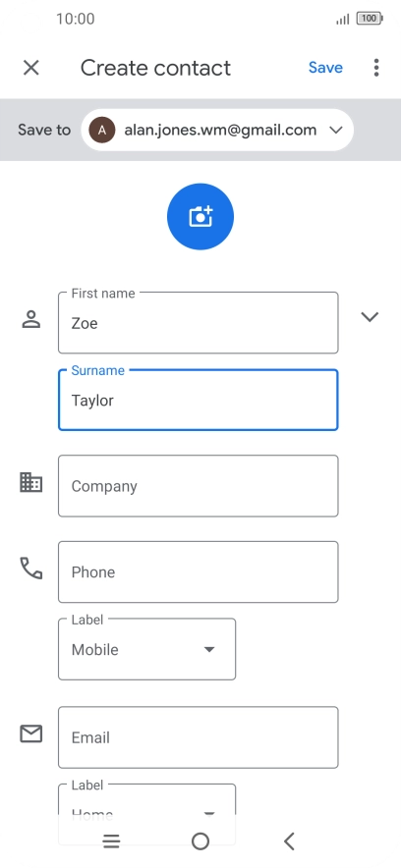
Task: Tap the person icon beside First name
Action: (x=31, y=319)
